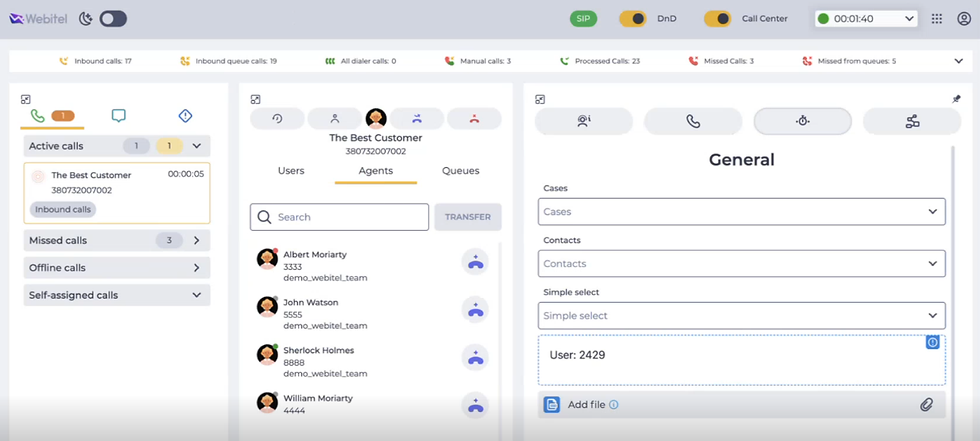Screen dimensions: 980x441
Task: Open the Simple select dropdown
Action: click(x=742, y=315)
